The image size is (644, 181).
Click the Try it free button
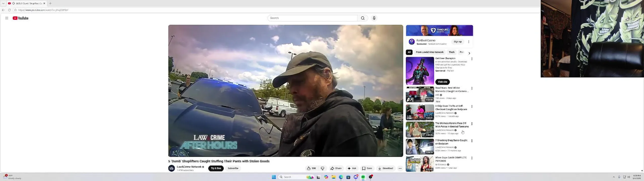coord(216,168)
